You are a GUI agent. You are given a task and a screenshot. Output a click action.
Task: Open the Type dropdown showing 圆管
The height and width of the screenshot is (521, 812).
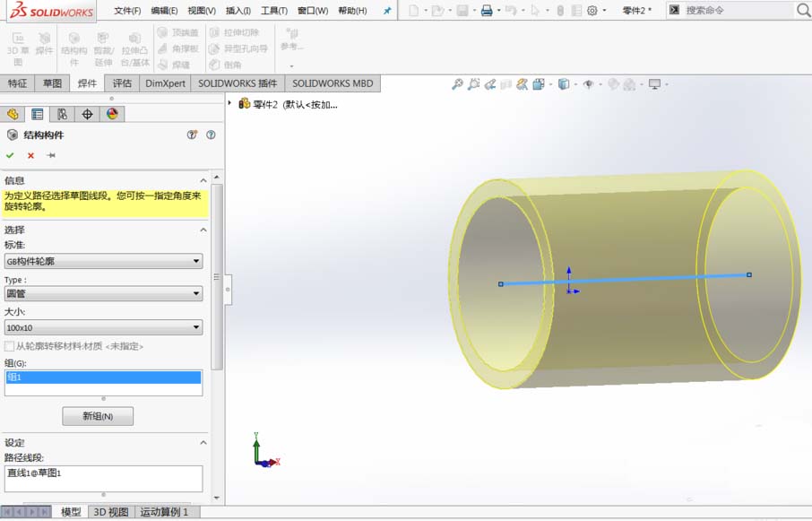tap(103, 293)
